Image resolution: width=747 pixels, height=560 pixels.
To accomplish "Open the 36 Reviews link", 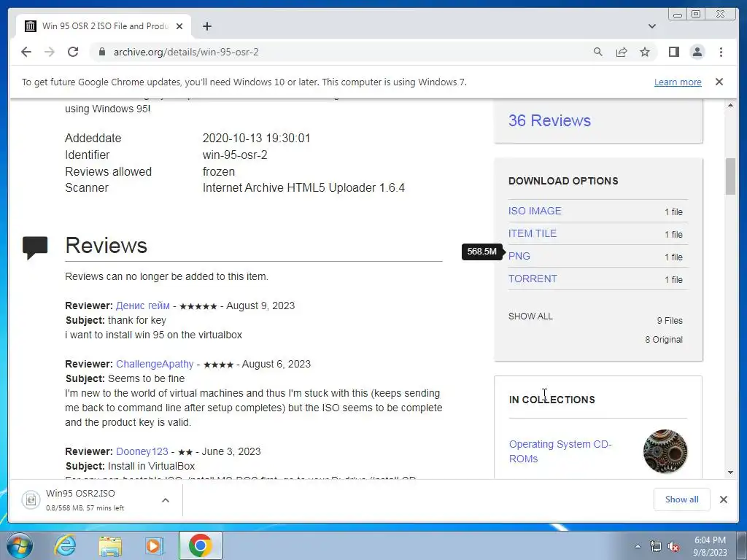I will 549,120.
